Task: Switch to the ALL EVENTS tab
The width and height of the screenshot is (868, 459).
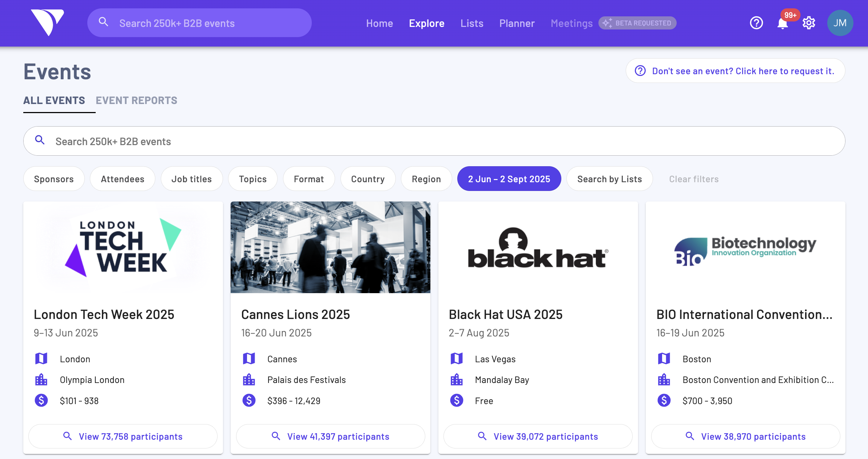Action: coord(54,100)
